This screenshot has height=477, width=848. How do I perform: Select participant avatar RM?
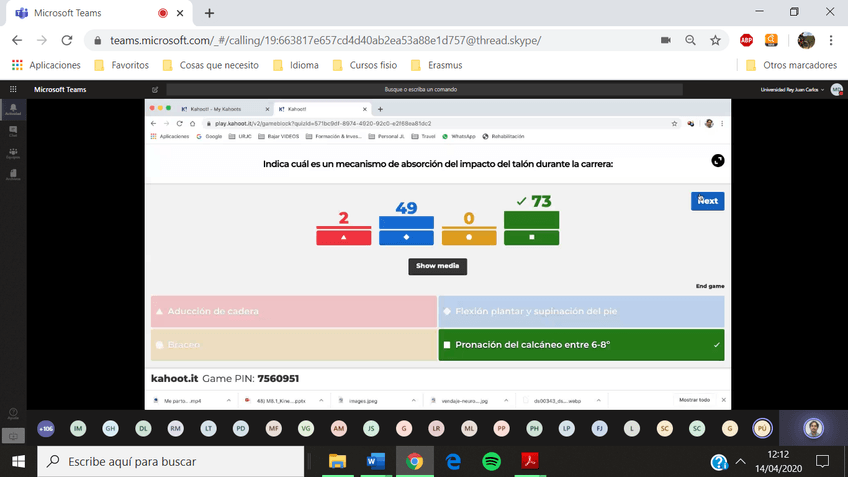pos(175,428)
